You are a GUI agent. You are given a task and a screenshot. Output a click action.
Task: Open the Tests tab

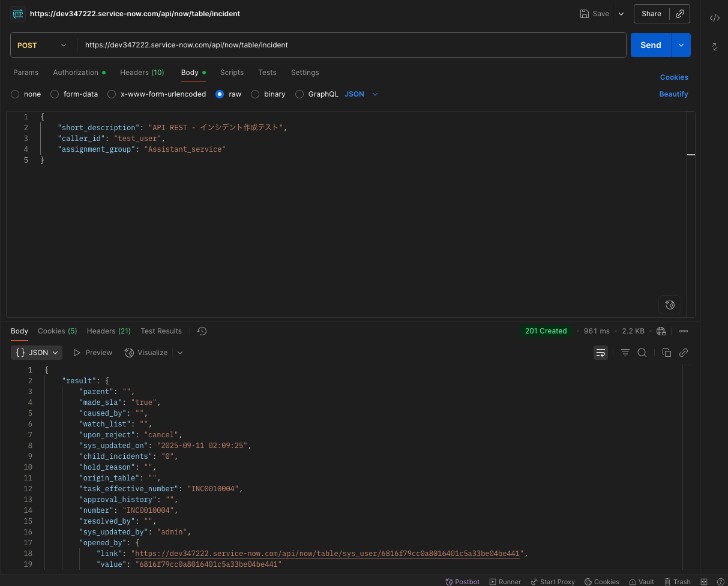point(267,73)
